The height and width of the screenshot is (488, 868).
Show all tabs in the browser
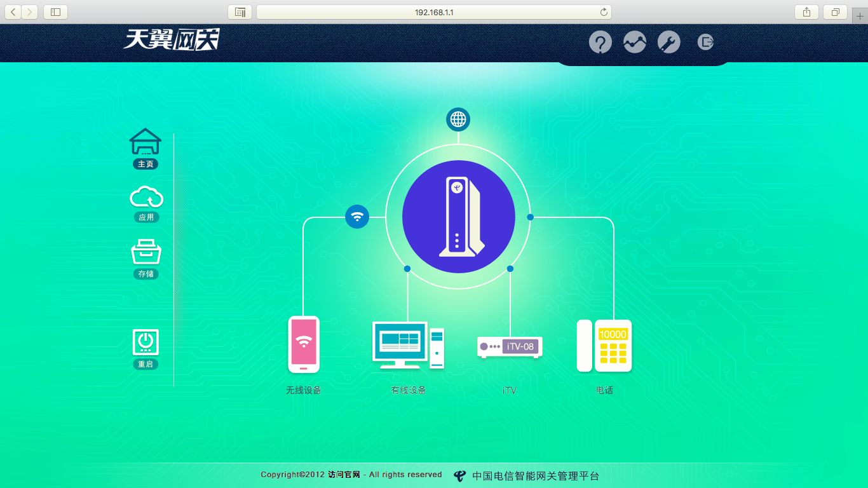click(x=834, y=11)
